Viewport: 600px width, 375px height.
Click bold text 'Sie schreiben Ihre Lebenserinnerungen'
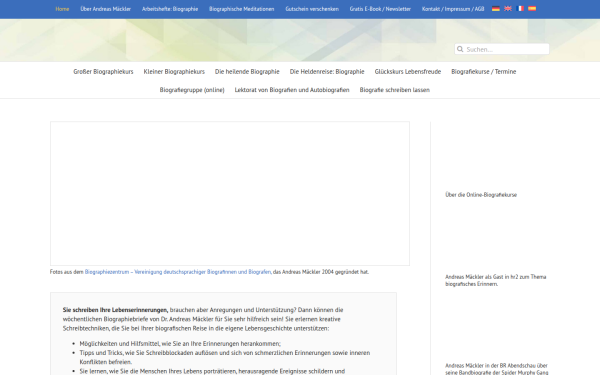[115, 310]
